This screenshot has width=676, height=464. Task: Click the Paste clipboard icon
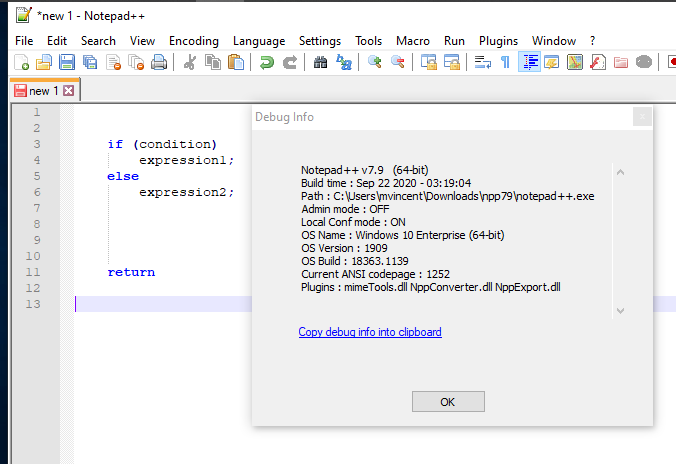tap(236, 62)
